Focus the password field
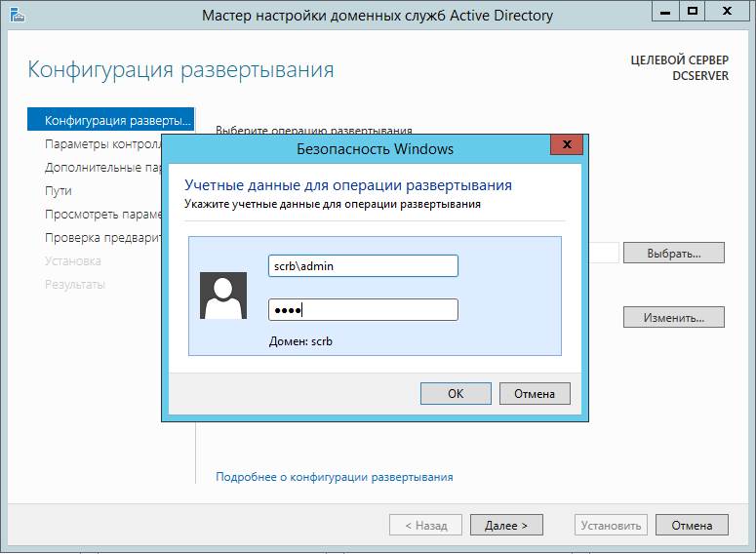 point(363,309)
